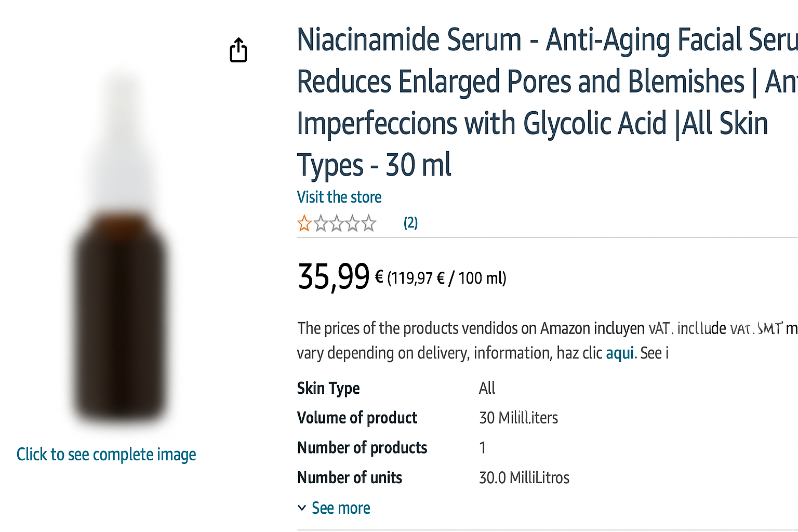
Task: Click the chevron beside See more
Action: [302, 508]
